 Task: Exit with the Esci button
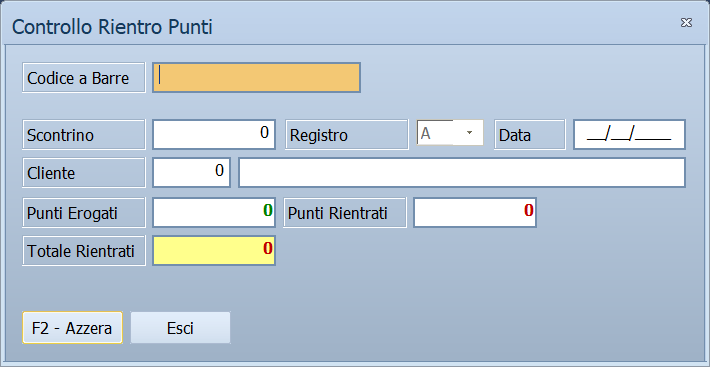[180, 328]
